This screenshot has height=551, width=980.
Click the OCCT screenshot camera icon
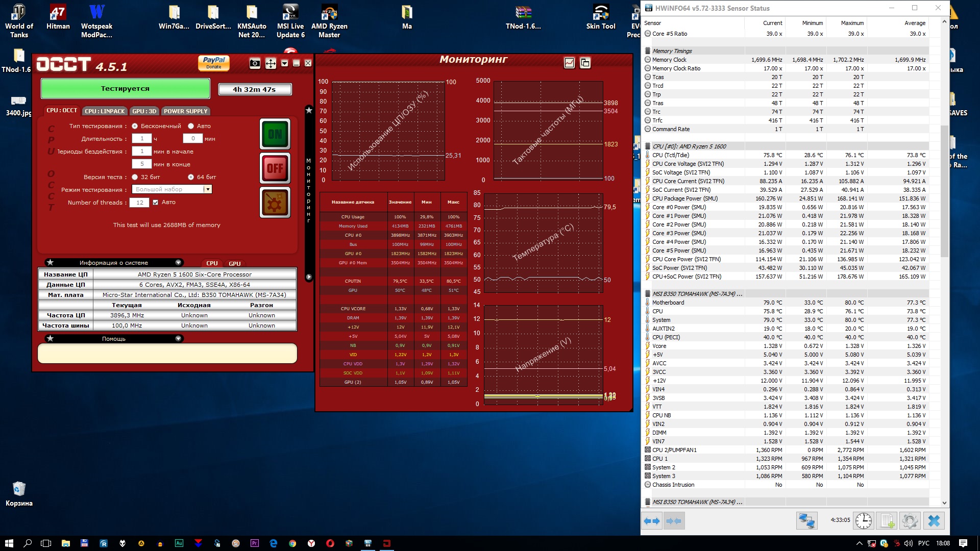coord(255,63)
